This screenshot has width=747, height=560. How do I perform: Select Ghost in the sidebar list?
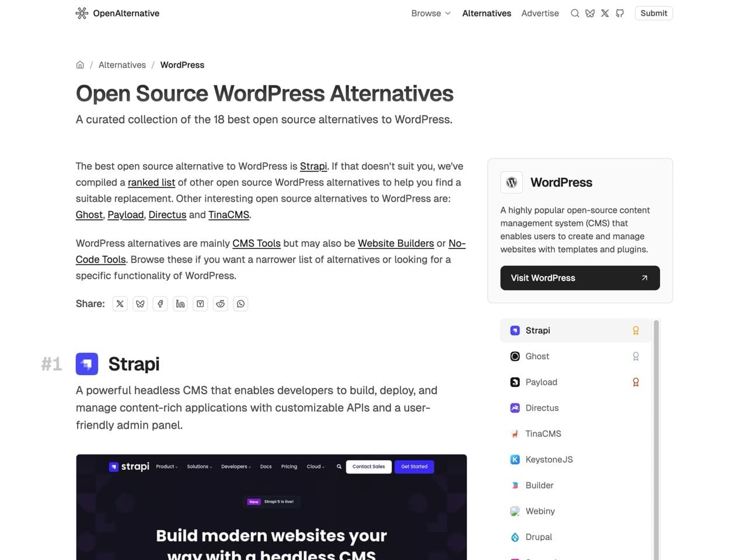tap(575, 356)
